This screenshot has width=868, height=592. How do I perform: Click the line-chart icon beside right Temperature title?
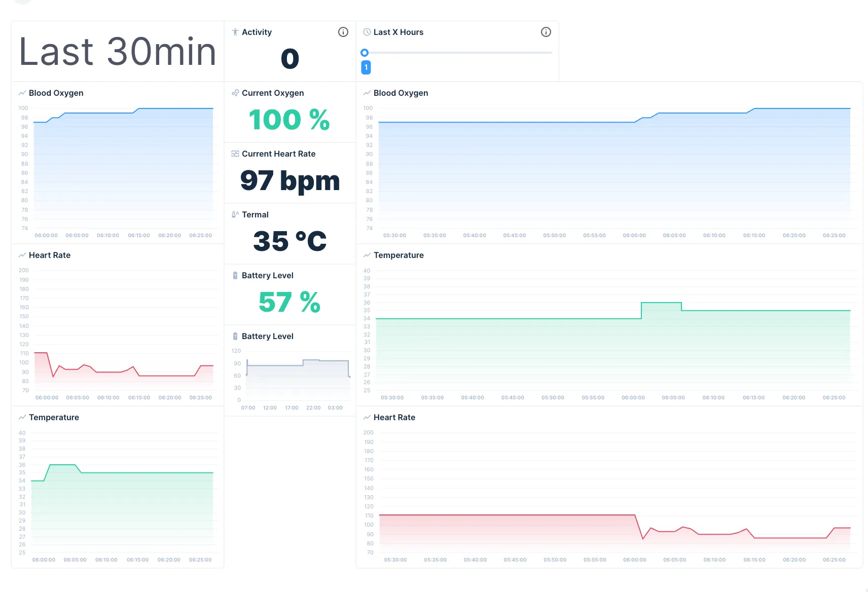coord(366,255)
